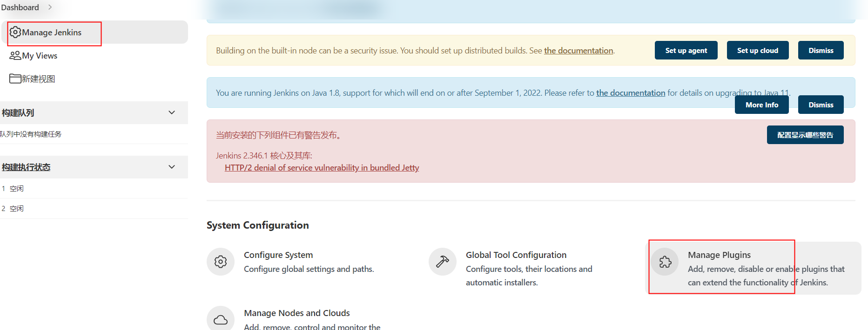868x330 pixels.
Task: Open the Dashboard breadcrumb
Action: [x=20, y=7]
